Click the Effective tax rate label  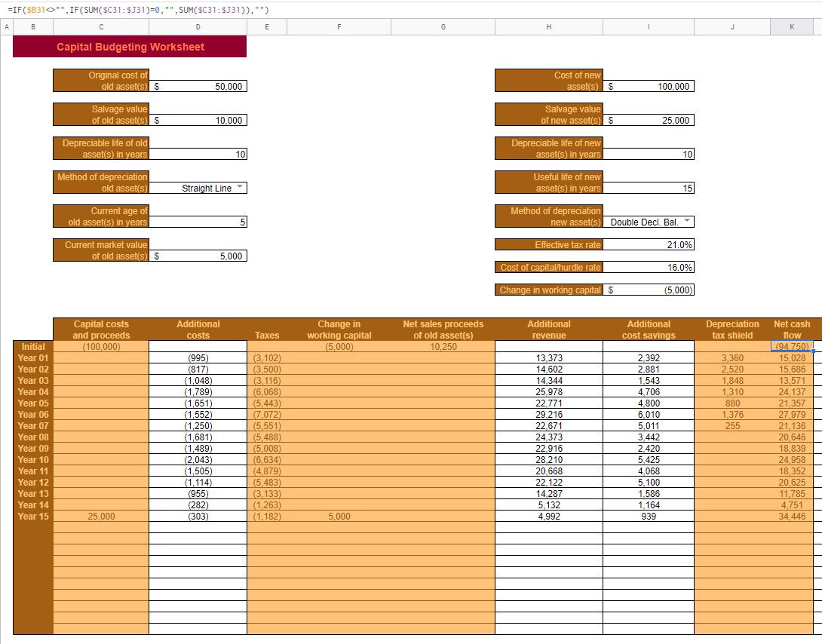[x=549, y=245]
